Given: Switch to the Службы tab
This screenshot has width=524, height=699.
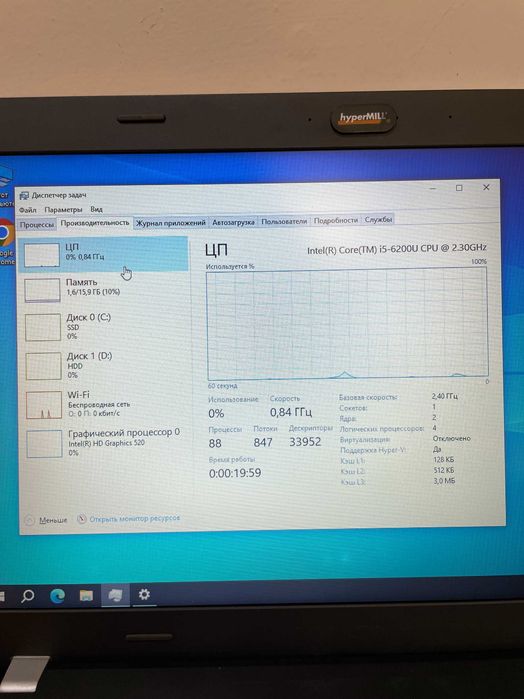Looking at the screenshot, I should pos(378,220).
